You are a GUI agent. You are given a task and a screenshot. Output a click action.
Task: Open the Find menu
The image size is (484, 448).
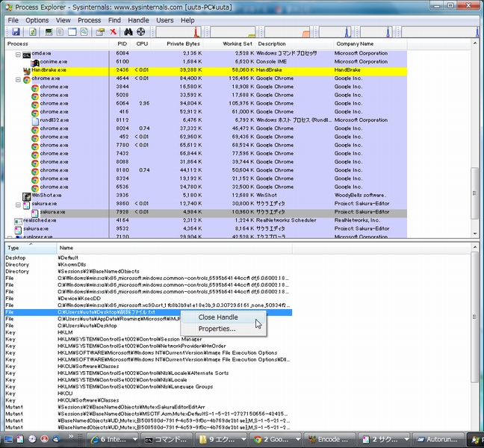pyautogui.click(x=114, y=20)
